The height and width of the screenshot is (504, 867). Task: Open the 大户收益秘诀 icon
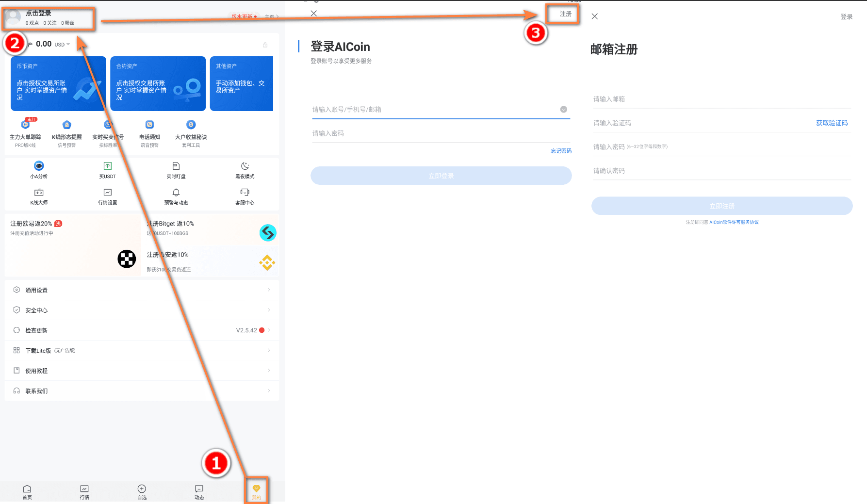191,125
